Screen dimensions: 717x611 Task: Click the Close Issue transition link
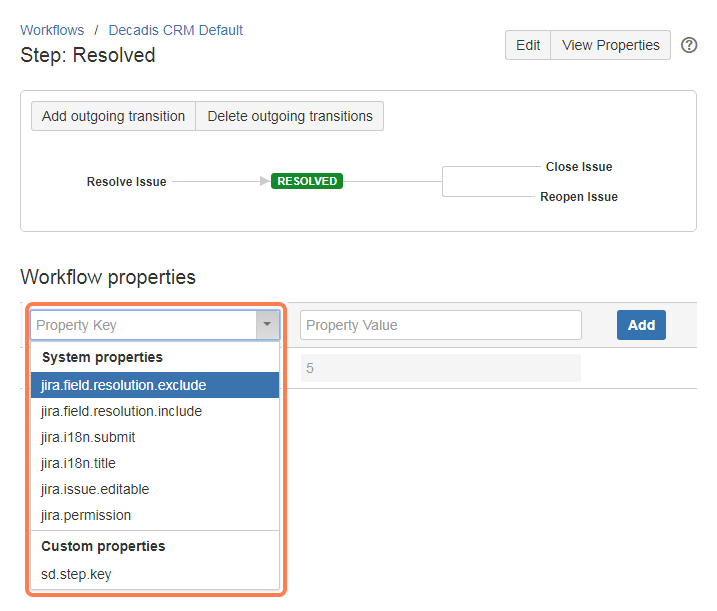tap(579, 167)
